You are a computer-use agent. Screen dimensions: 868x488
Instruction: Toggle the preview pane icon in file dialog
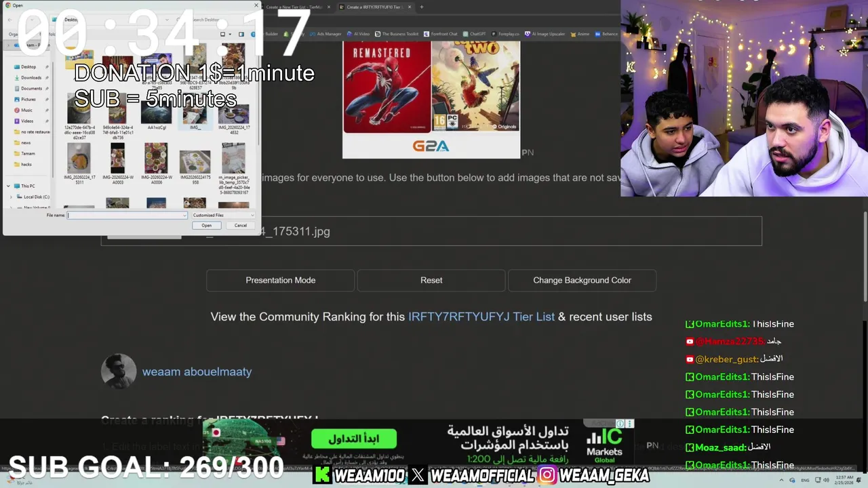click(x=241, y=34)
